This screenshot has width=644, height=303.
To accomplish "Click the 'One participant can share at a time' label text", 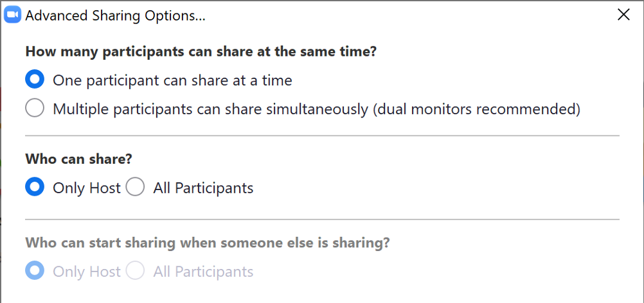I will [x=172, y=80].
